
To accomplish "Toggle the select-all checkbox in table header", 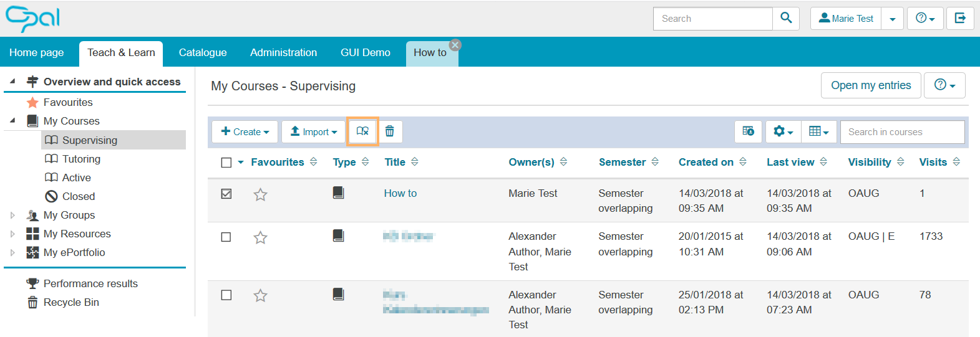I will [x=226, y=163].
